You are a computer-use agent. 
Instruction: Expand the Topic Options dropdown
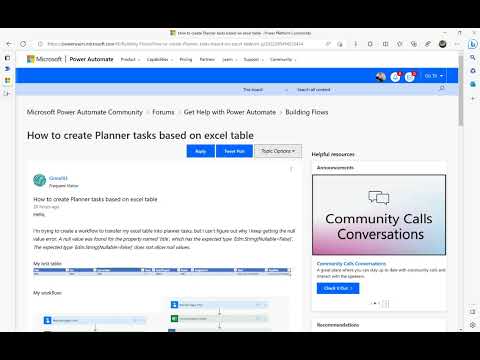click(278, 151)
